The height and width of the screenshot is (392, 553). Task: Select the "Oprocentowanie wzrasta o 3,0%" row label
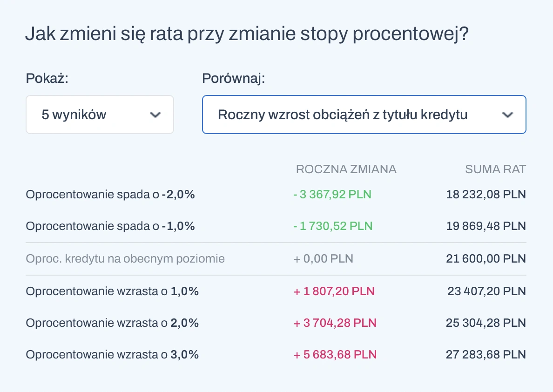tap(112, 355)
